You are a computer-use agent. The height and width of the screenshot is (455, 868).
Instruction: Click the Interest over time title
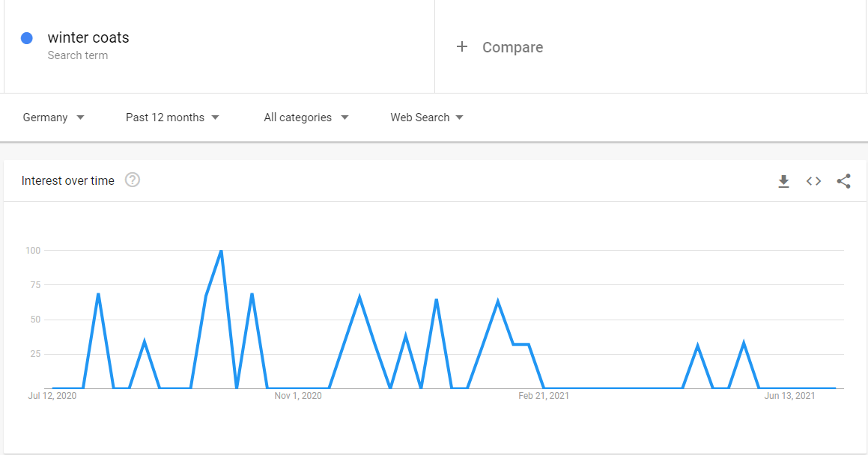point(67,181)
